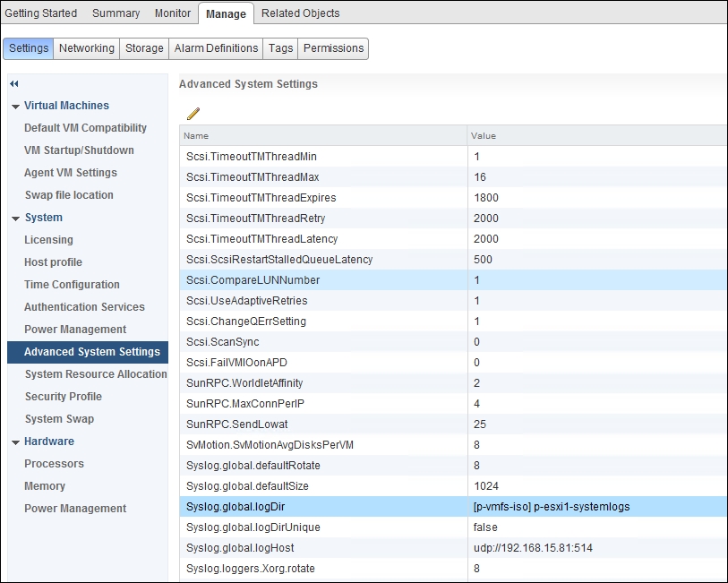Switch to the Summary tab
Viewport: 728px width, 583px height.
pyautogui.click(x=116, y=13)
